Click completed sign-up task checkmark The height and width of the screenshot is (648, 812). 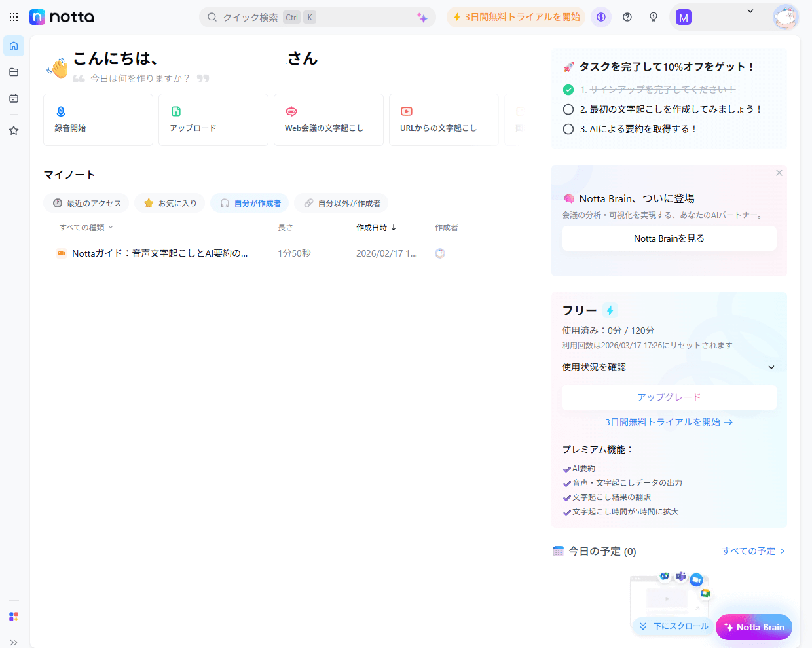[x=568, y=90]
